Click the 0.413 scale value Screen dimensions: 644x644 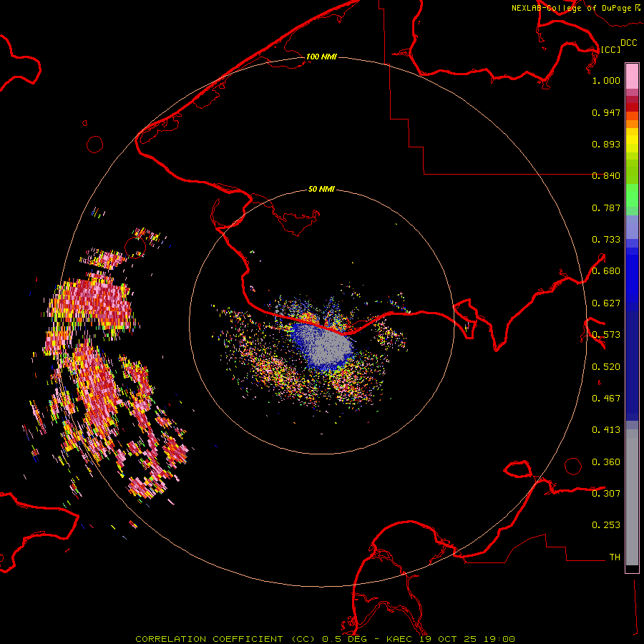[x=606, y=430]
